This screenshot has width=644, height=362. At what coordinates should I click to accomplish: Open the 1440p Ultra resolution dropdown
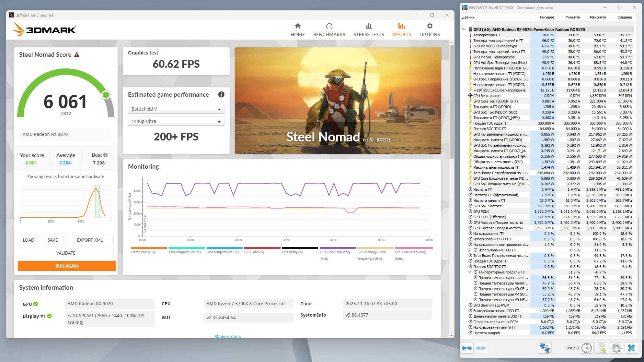click(176, 121)
